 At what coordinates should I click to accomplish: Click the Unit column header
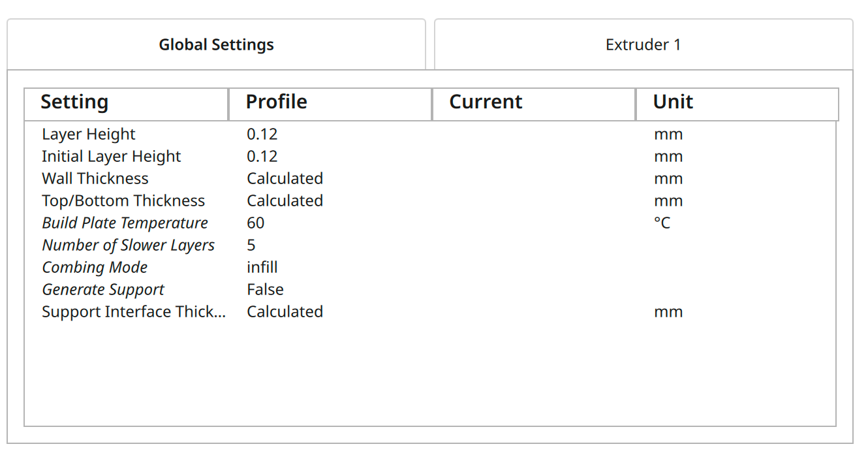(x=737, y=102)
